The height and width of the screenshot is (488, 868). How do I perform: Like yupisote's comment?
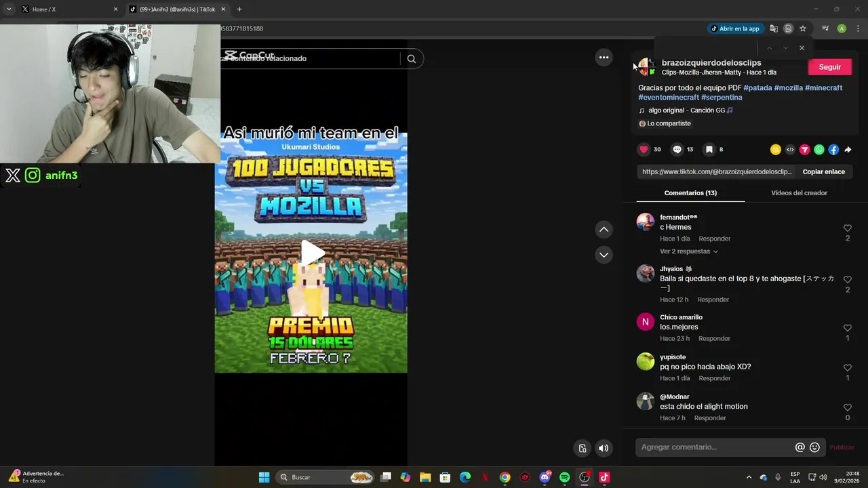point(847,368)
